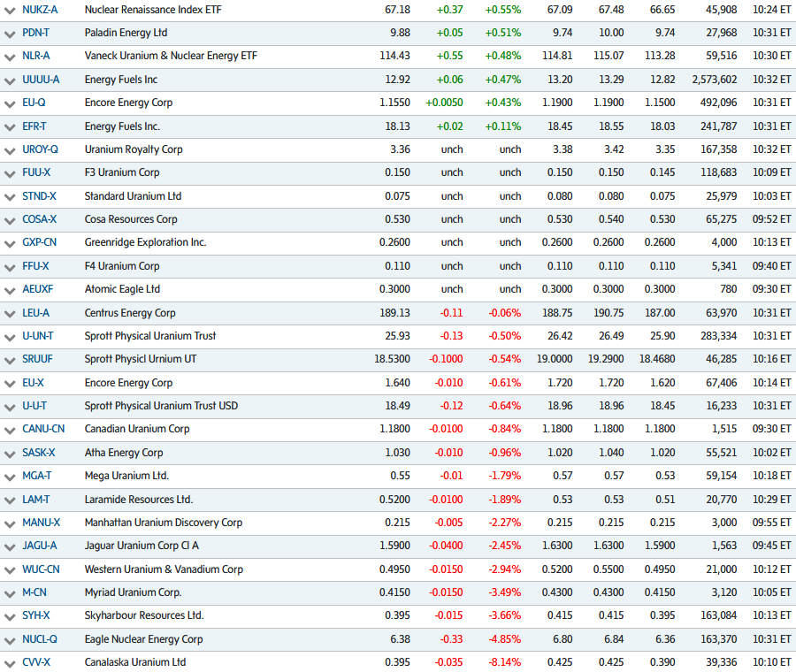Open the EU-X ticker link
This screenshot has height=672, width=796.
tap(33, 383)
